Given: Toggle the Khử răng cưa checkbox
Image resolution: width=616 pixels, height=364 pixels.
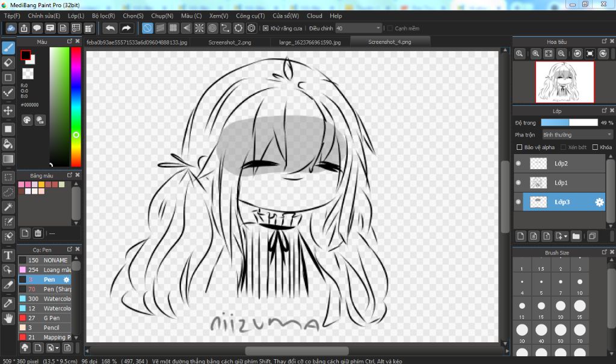Looking at the screenshot, I should point(265,28).
